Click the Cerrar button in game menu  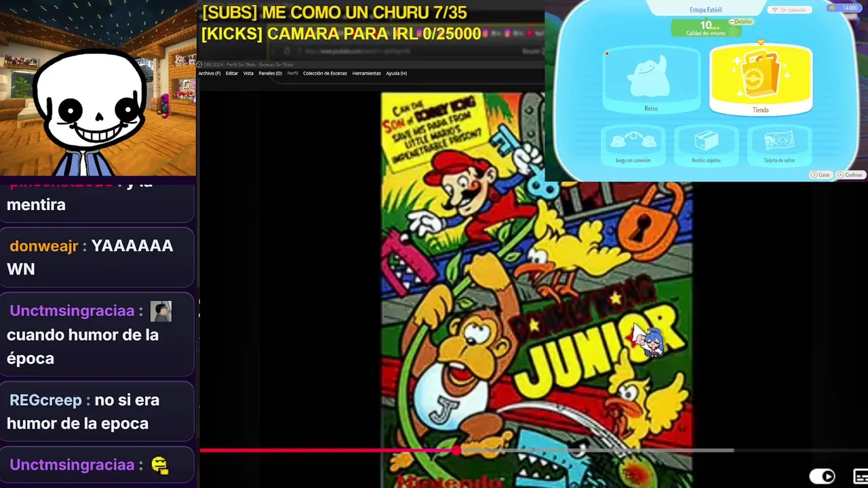pyautogui.click(x=821, y=175)
